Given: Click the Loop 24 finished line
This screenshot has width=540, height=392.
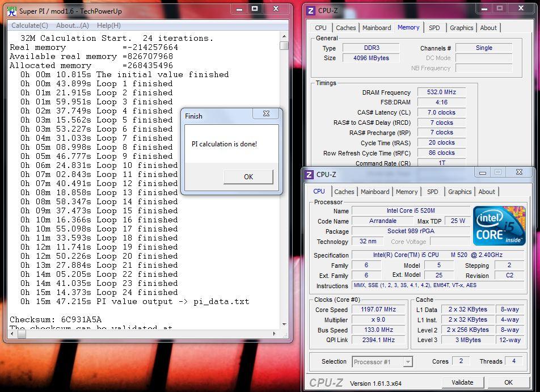Looking at the screenshot, I should 99,293.
